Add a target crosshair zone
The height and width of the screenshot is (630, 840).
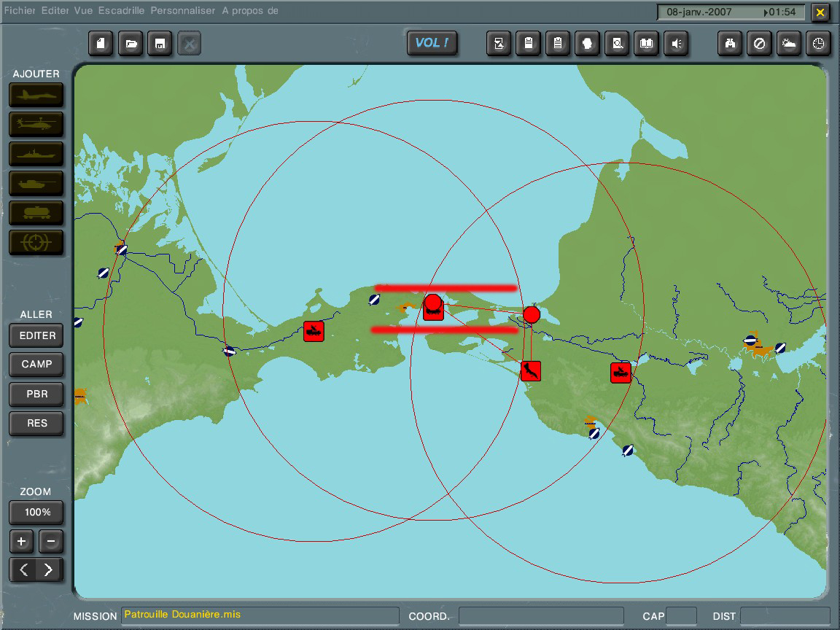36,242
